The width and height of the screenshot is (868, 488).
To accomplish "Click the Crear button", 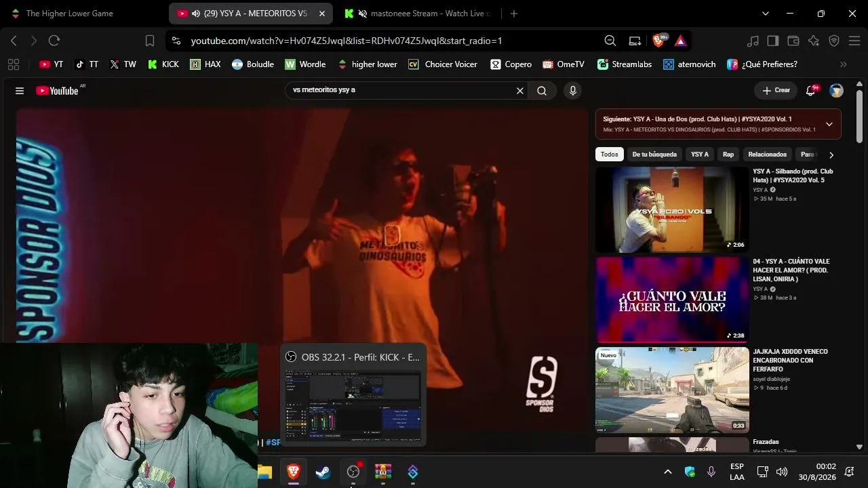I will coord(776,90).
